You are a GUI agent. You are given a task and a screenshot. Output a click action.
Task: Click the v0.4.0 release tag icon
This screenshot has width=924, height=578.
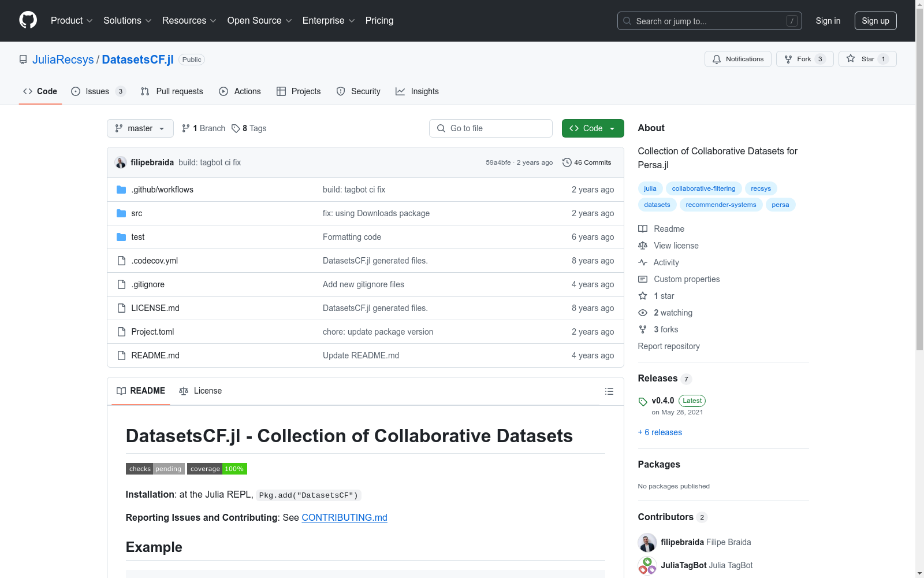click(x=643, y=401)
